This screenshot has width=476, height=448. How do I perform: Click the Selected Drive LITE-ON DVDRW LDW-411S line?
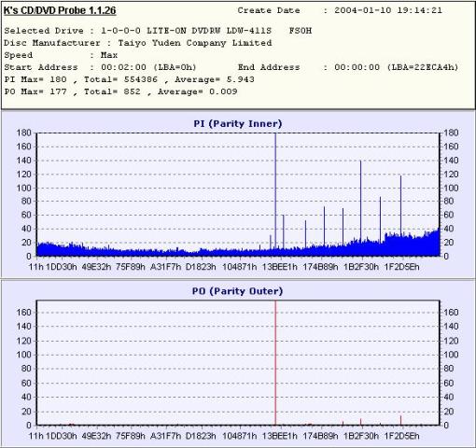[158, 31]
